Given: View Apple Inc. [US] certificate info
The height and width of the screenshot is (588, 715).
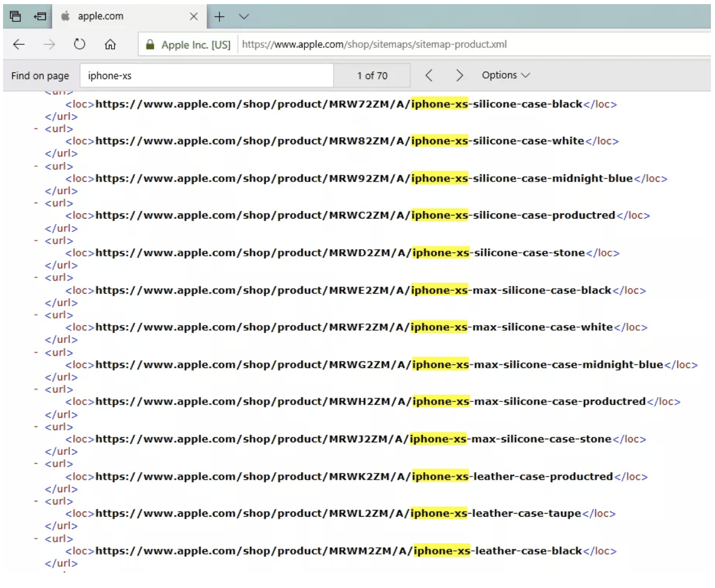Looking at the screenshot, I should tap(196, 45).
